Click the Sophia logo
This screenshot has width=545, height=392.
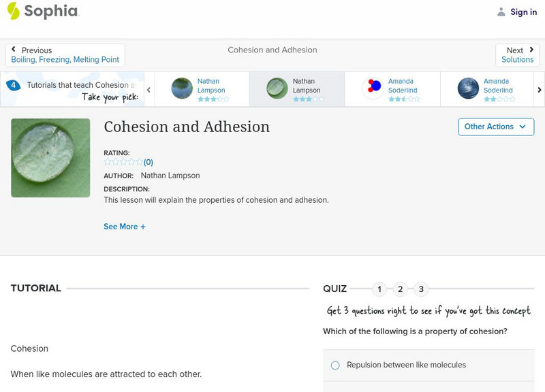43,12
